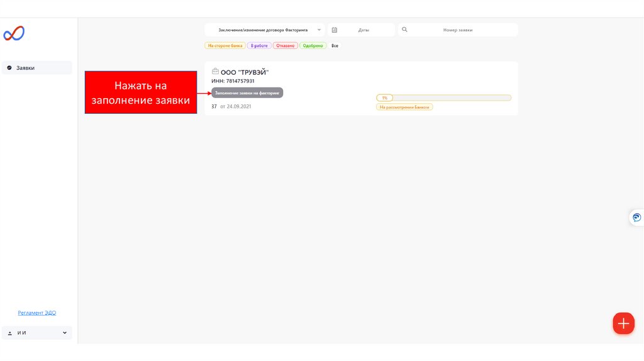
Task: Open the ООО "ТРУВЭЙ" company title
Action: (245, 72)
